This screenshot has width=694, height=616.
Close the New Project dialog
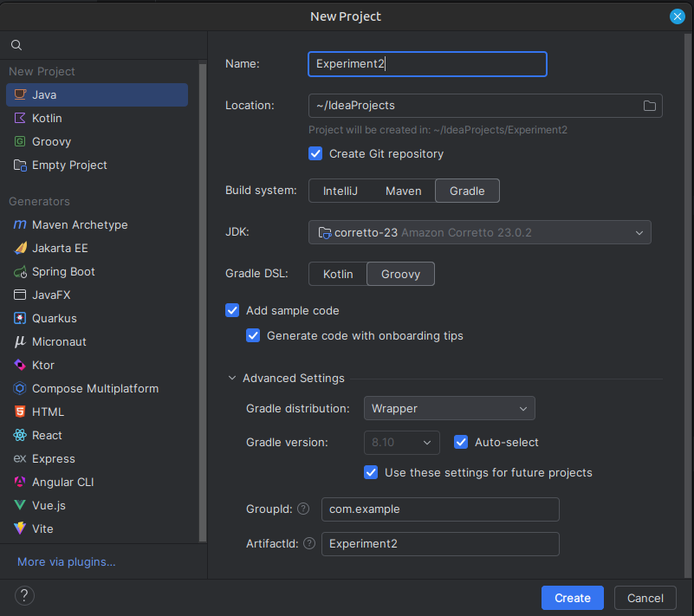[678, 16]
